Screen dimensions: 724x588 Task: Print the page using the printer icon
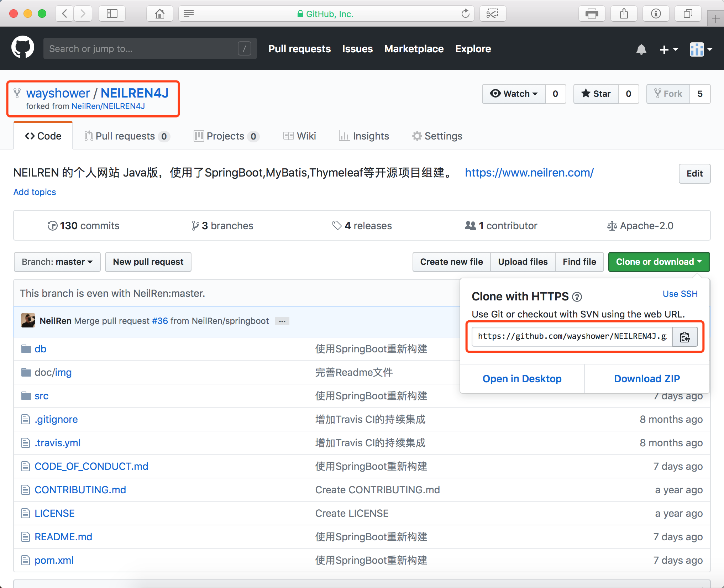coord(592,14)
